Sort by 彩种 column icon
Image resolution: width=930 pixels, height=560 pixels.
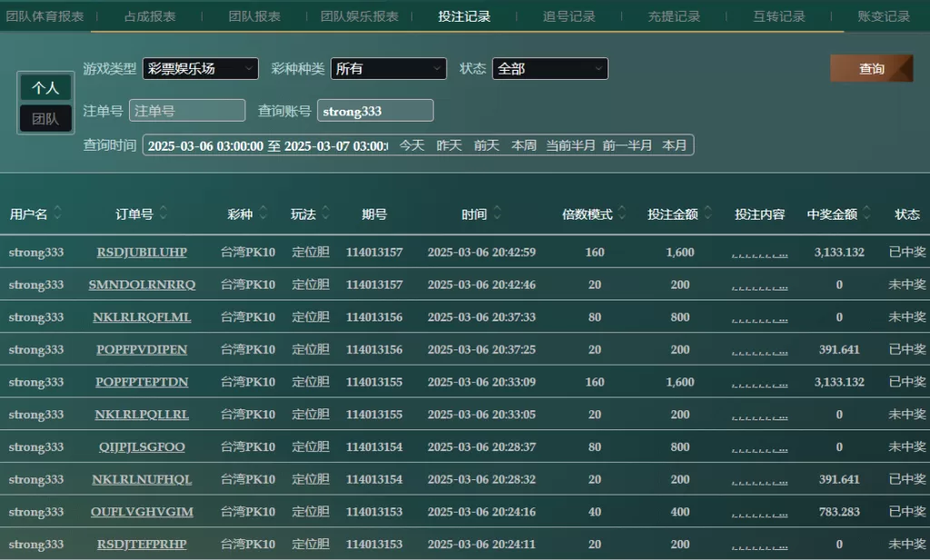coord(263,214)
